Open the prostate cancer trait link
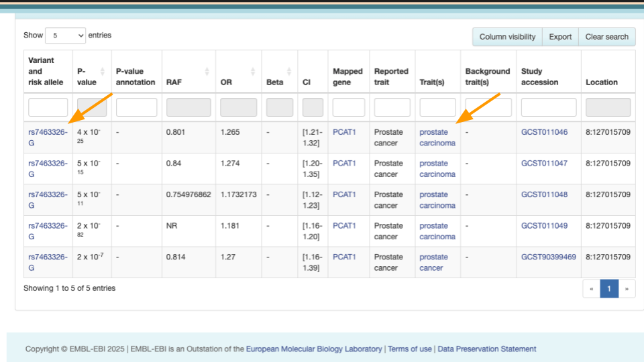644x362 pixels. pyautogui.click(x=434, y=262)
